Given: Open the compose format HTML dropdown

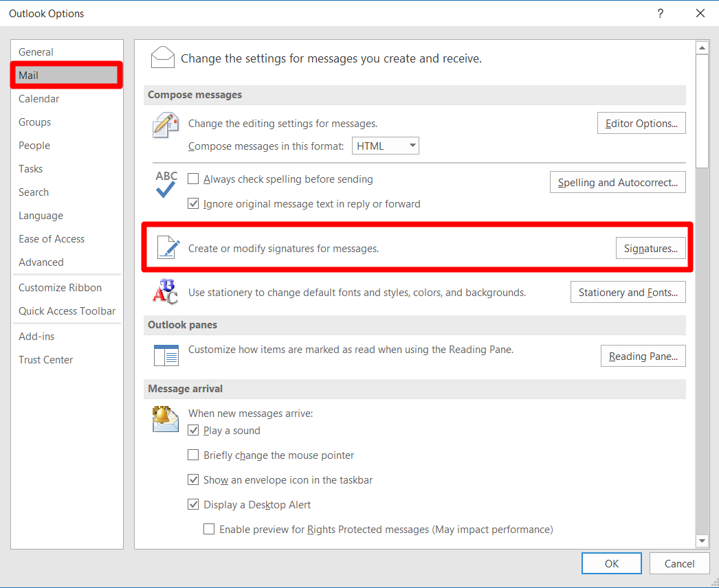Looking at the screenshot, I should (x=385, y=146).
